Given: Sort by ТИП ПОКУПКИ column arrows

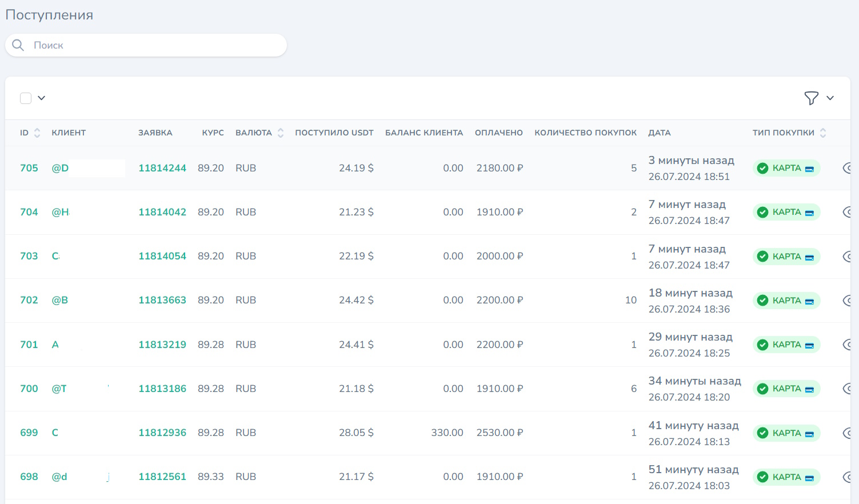Looking at the screenshot, I should [823, 133].
